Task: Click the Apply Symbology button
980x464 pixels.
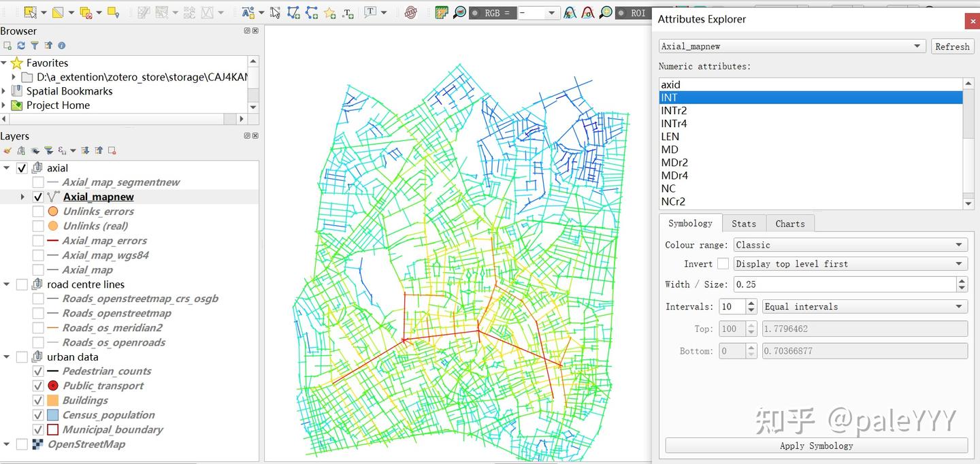Action: (x=816, y=446)
